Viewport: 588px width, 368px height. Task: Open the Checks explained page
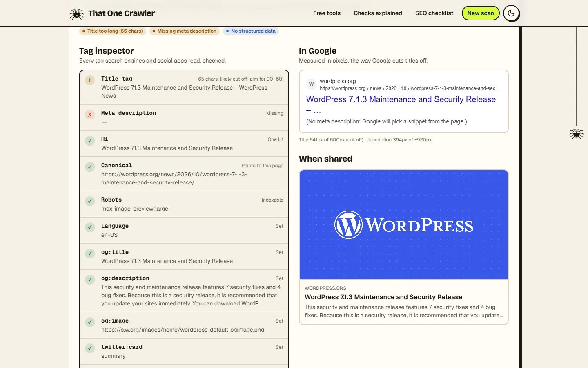tap(378, 13)
